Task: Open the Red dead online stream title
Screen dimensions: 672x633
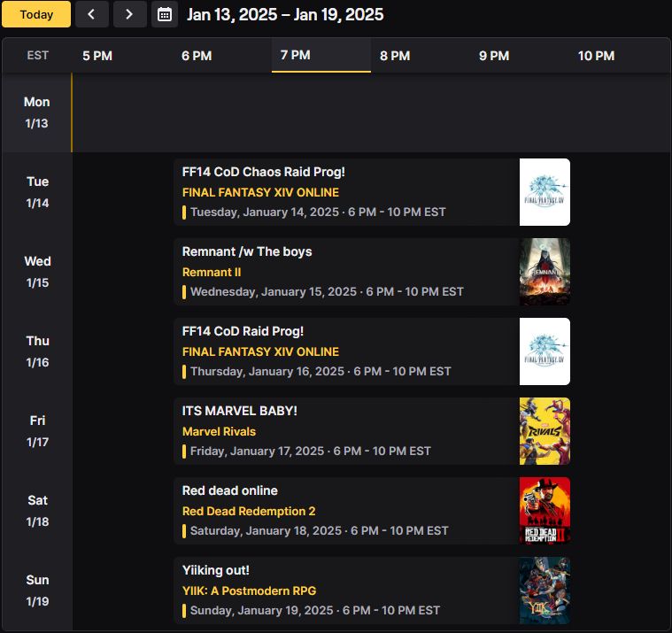Action: click(x=229, y=490)
